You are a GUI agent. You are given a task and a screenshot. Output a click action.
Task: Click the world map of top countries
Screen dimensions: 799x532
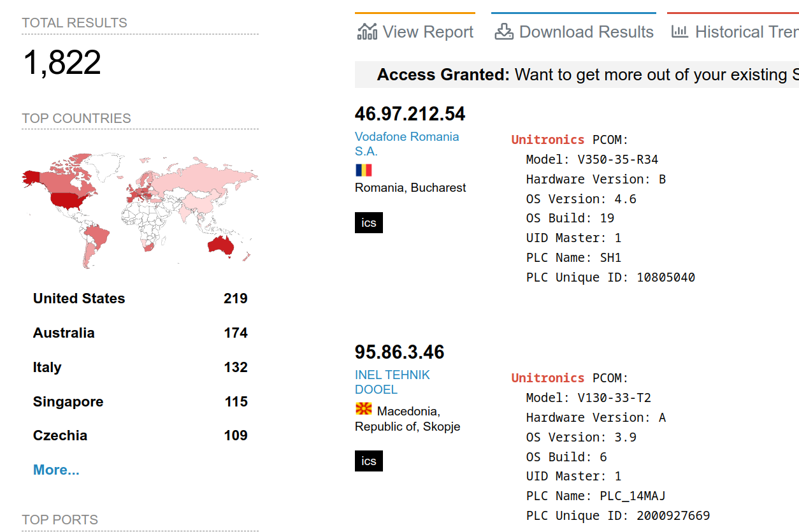point(140,209)
